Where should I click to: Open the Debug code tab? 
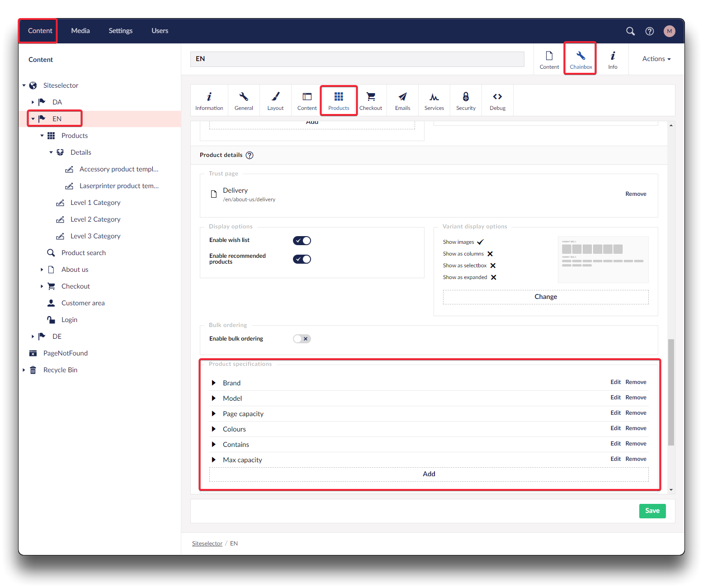pos(497,101)
